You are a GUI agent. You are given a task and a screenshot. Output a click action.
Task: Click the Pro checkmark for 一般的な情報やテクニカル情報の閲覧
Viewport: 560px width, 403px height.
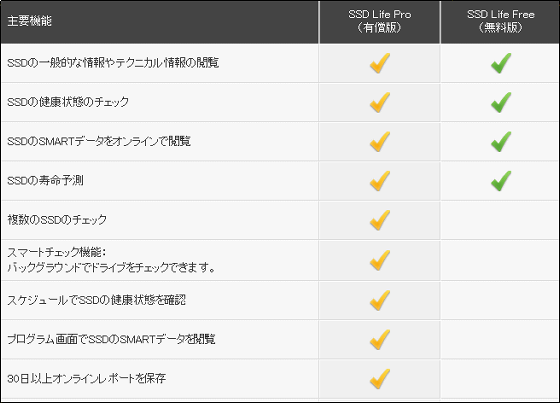click(380, 63)
